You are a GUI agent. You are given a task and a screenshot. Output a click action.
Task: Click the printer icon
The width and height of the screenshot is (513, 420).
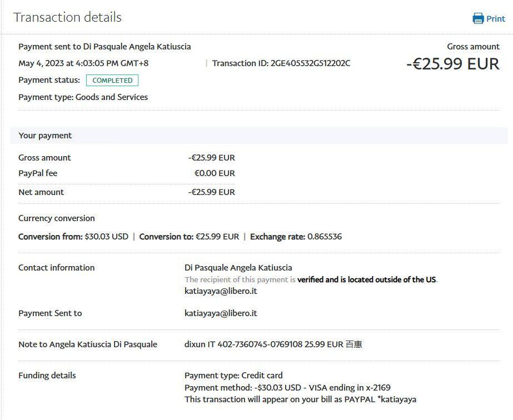[478, 19]
